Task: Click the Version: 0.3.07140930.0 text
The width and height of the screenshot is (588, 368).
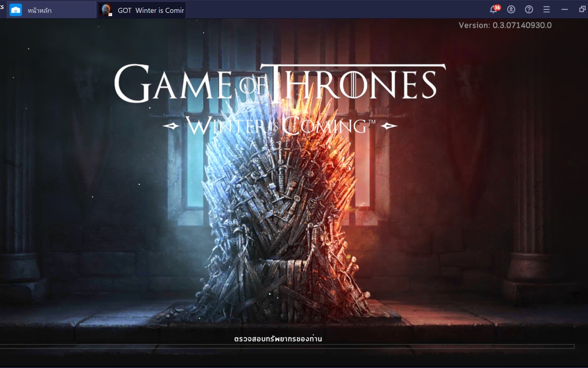Action: [505, 25]
